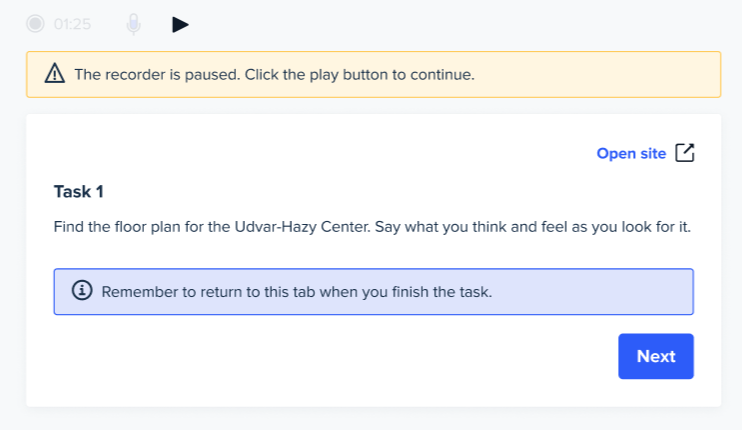Resume recording with the play button
The height and width of the screenshot is (430, 742).
[180, 25]
